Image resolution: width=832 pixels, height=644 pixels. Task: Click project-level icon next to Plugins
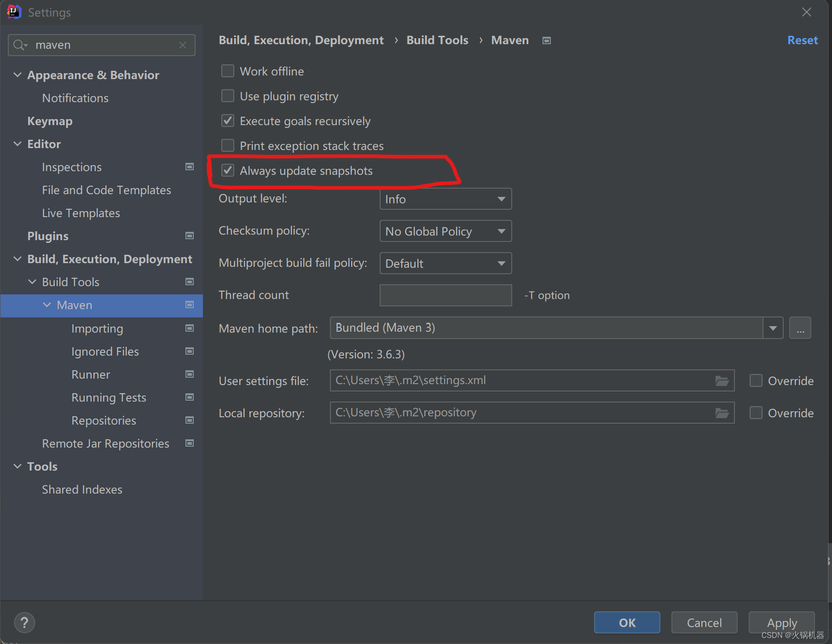189,236
